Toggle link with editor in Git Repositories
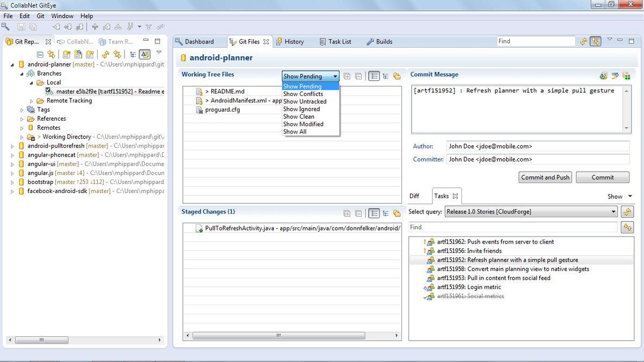644x362 pixels. [x=51, y=54]
